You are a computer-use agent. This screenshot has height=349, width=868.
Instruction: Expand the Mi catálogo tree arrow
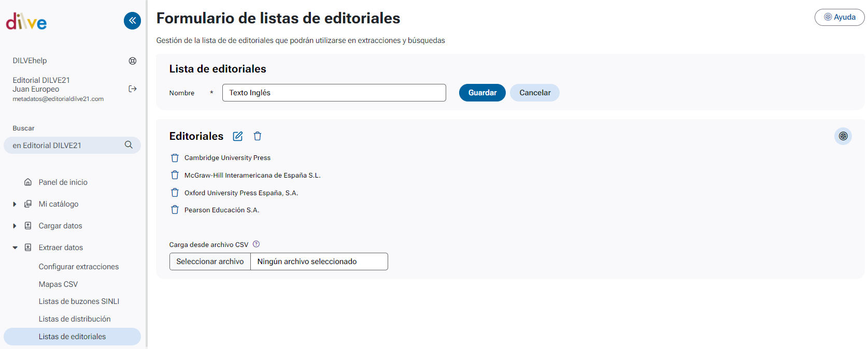[15, 204]
